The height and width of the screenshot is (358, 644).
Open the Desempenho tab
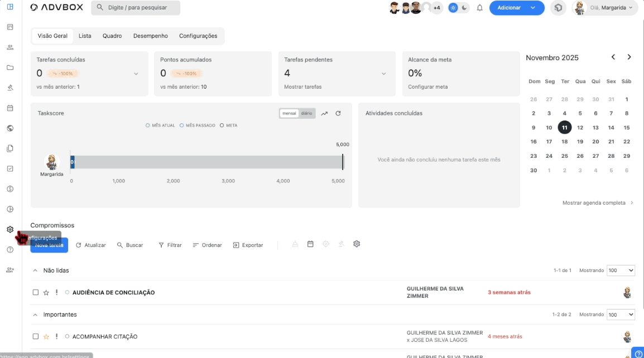[150, 36]
